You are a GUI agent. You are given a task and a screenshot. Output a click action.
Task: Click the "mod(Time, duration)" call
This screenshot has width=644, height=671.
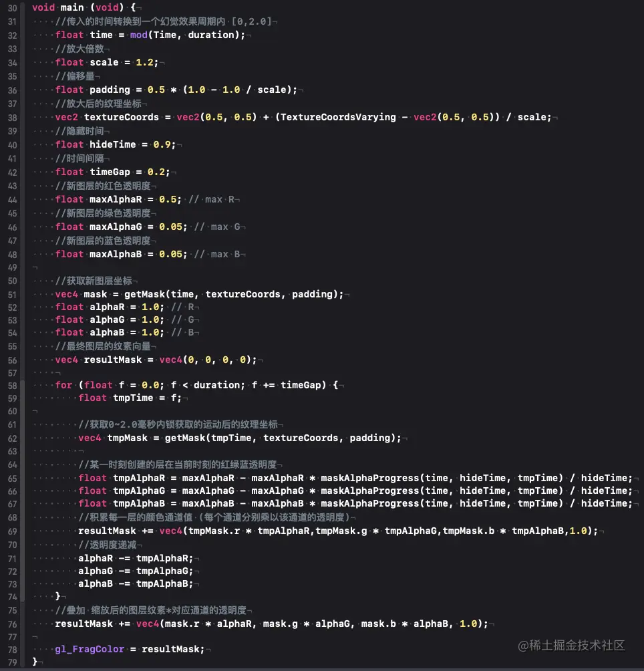(185, 35)
